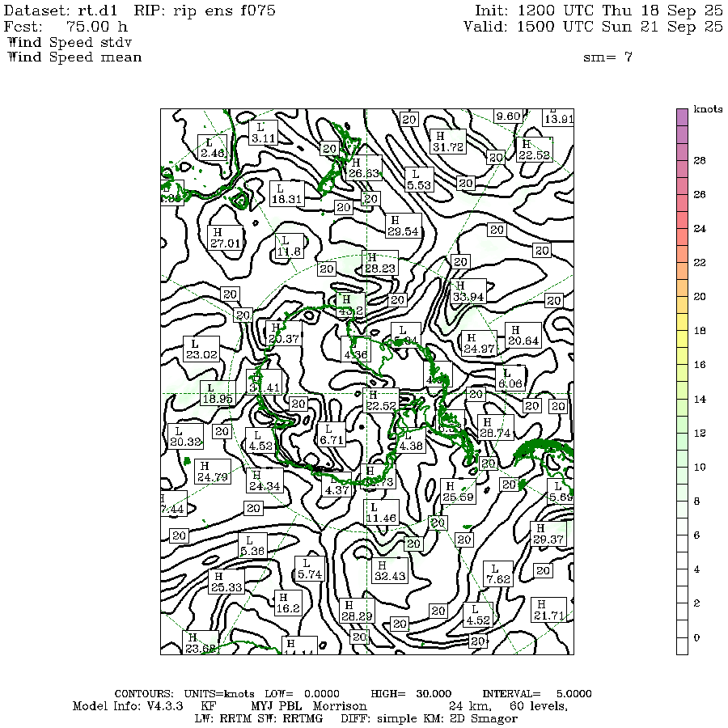The image size is (728, 728).
Task: Click the 'H 16.2' maximum label
Action: point(288,603)
